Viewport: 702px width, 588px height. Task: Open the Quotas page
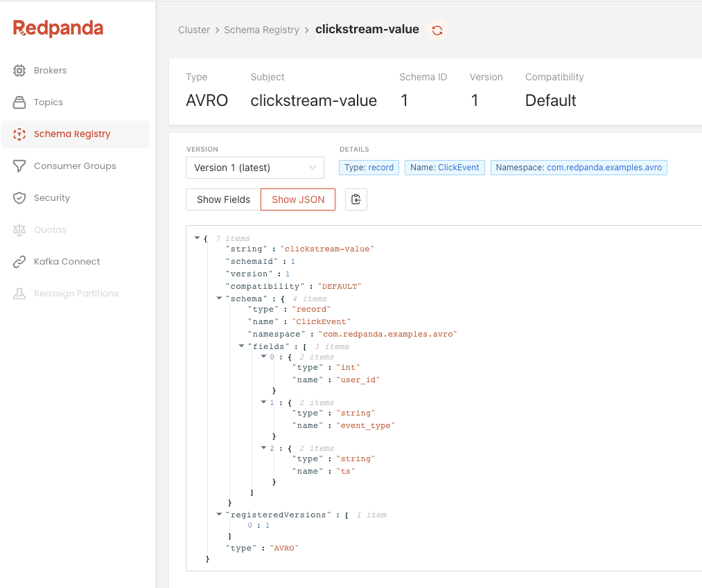[x=50, y=229]
